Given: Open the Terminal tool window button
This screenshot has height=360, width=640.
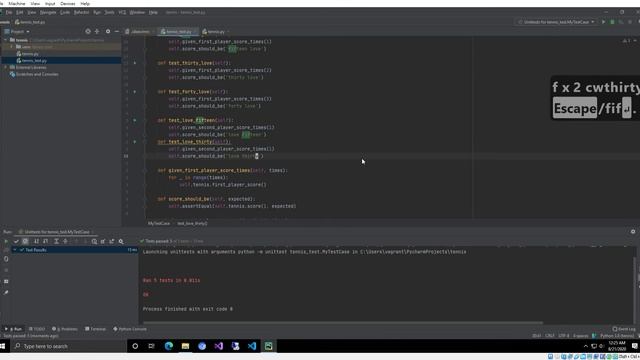Looking at the screenshot, I should 96,329.
